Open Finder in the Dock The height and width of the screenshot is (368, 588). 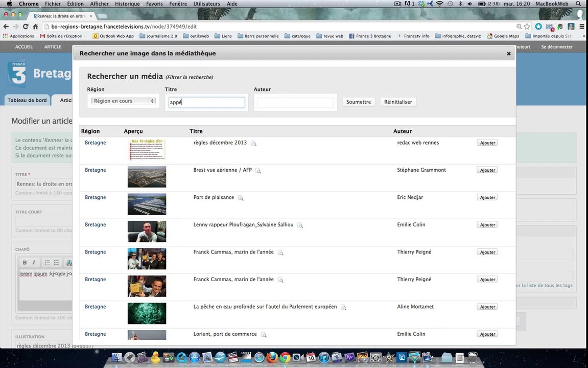[117, 357]
